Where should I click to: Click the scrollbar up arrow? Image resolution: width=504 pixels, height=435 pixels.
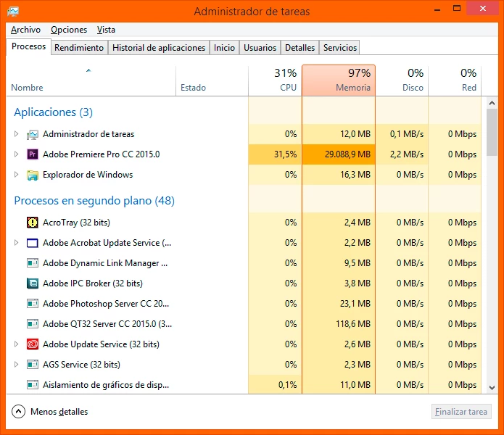pyautogui.click(x=492, y=103)
